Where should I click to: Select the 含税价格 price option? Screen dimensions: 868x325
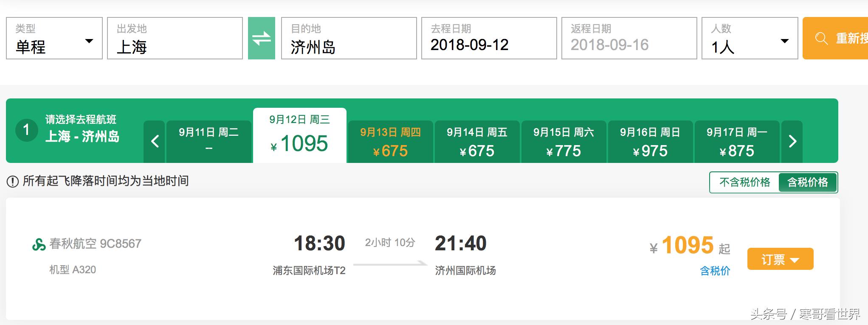[x=807, y=182]
